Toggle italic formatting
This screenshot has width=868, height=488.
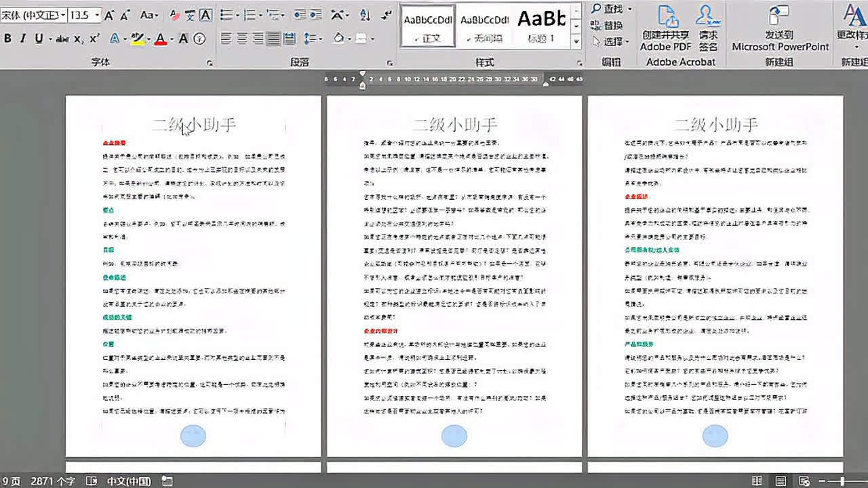(x=24, y=39)
